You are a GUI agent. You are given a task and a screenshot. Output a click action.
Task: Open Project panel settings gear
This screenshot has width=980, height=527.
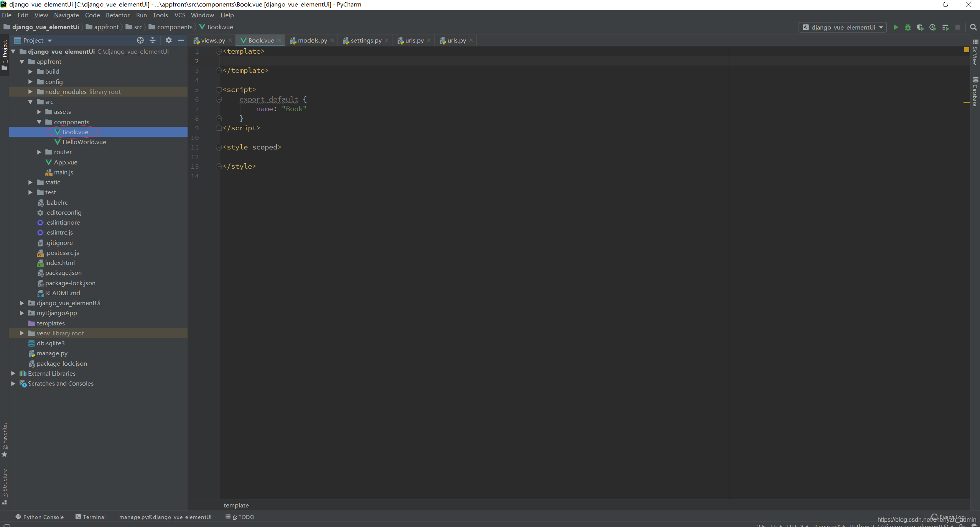168,40
